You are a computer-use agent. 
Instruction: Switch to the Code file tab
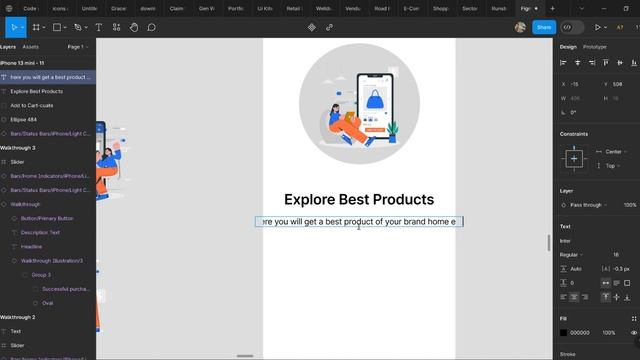click(30, 8)
